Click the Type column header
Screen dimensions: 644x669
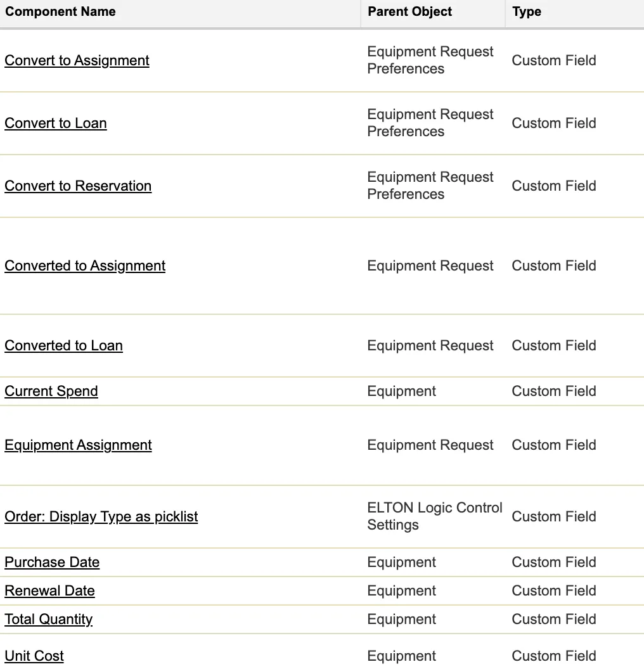click(527, 11)
